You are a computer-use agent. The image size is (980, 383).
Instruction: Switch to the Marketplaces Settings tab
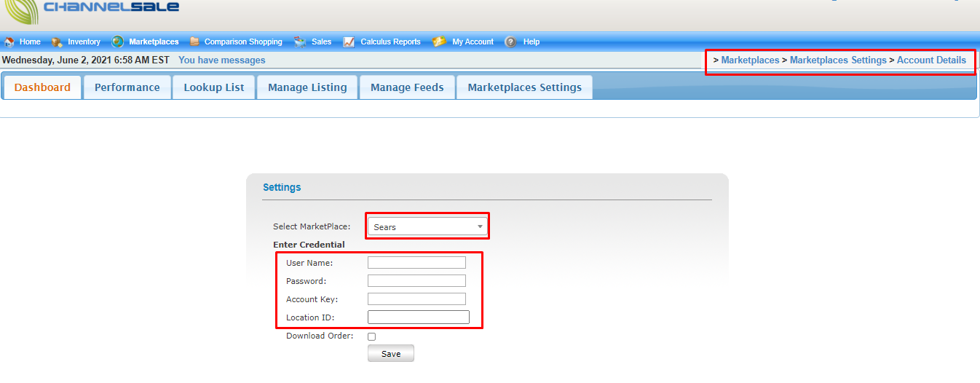pos(524,87)
